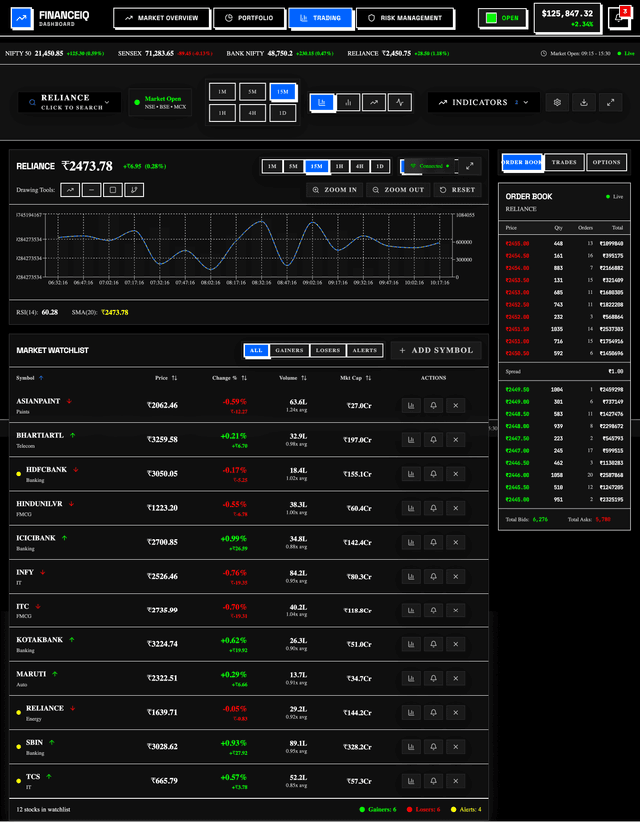Toggle the Gainers watchlist filter
The height and width of the screenshot is (822, 640).
[x=289, y=350]
